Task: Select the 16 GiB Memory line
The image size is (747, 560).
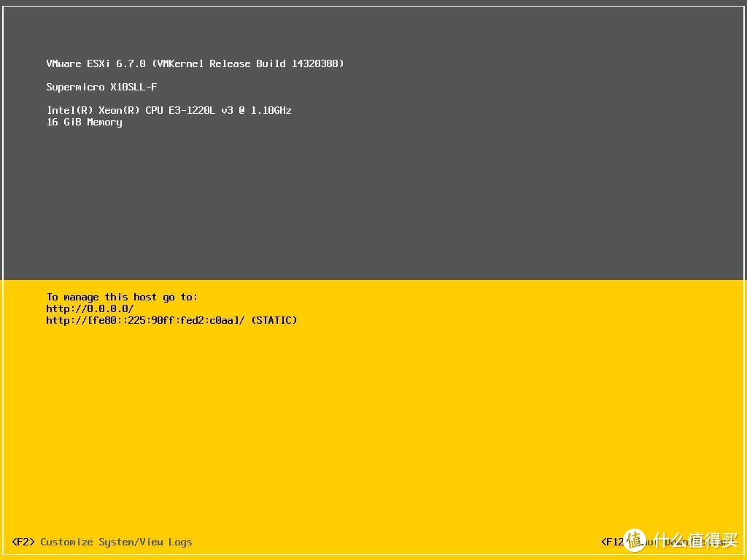Action: click(84, 122)
